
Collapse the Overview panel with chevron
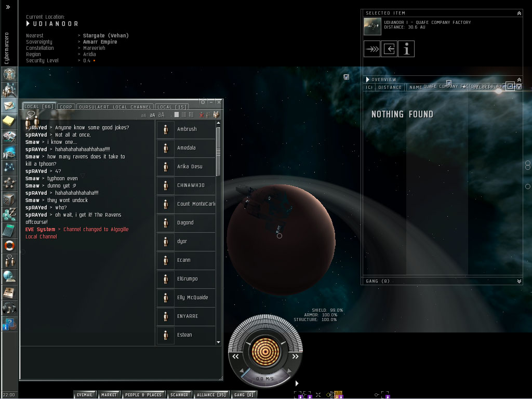tap(519, 79)
